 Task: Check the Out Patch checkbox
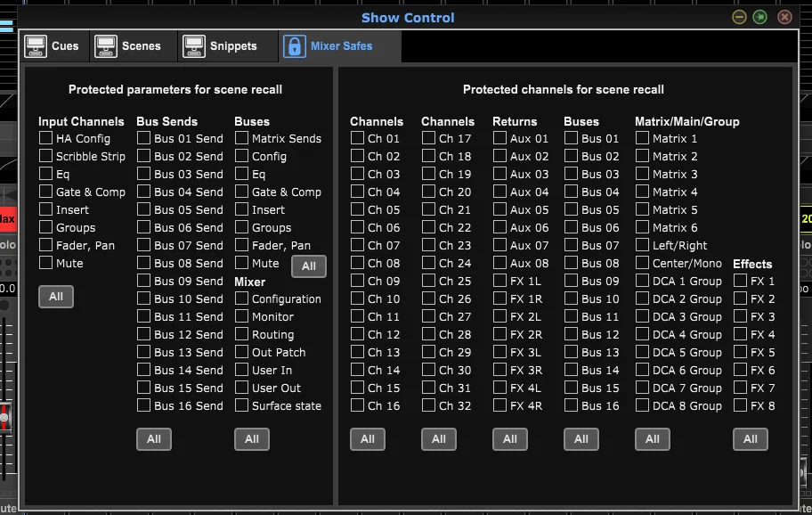[241, 352]
